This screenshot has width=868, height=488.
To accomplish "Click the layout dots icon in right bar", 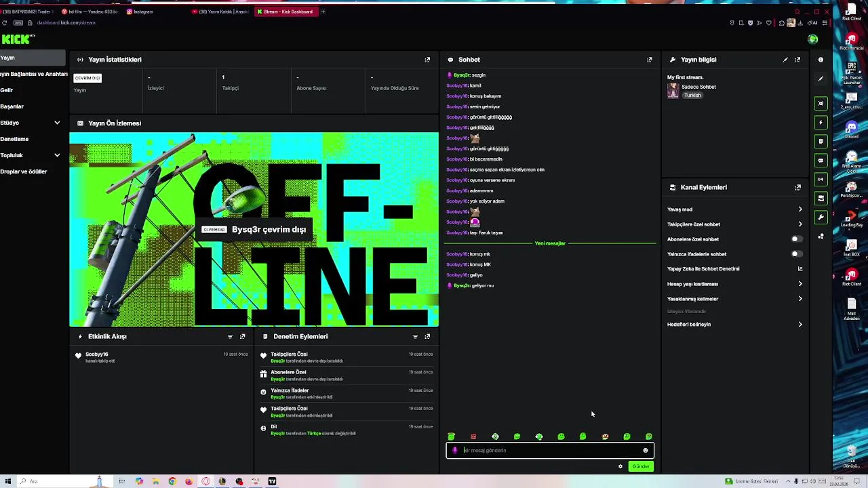I will tap(821, 237).
